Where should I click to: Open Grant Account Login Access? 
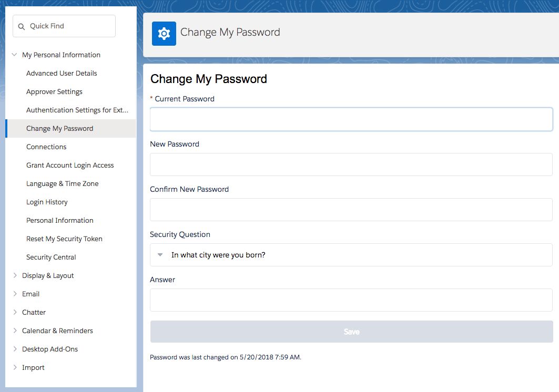coord(70,165)
